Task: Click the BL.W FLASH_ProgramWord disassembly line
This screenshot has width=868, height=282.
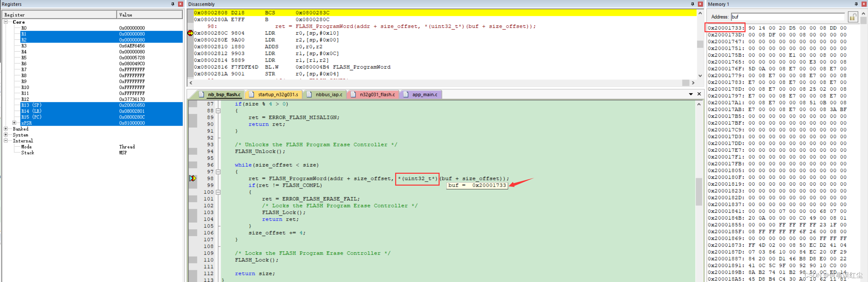Action: click(445, 67)
